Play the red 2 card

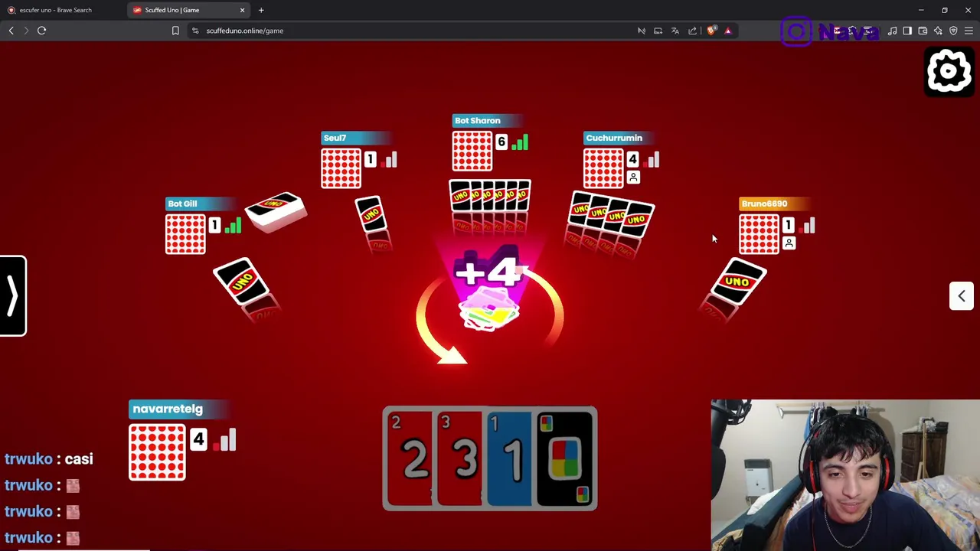pos(410,458)
